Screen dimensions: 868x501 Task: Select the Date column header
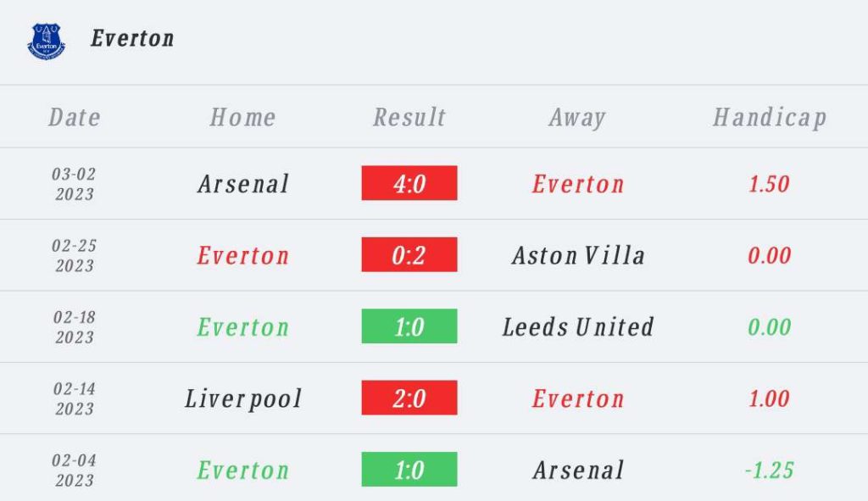click(x=75, y=117)
